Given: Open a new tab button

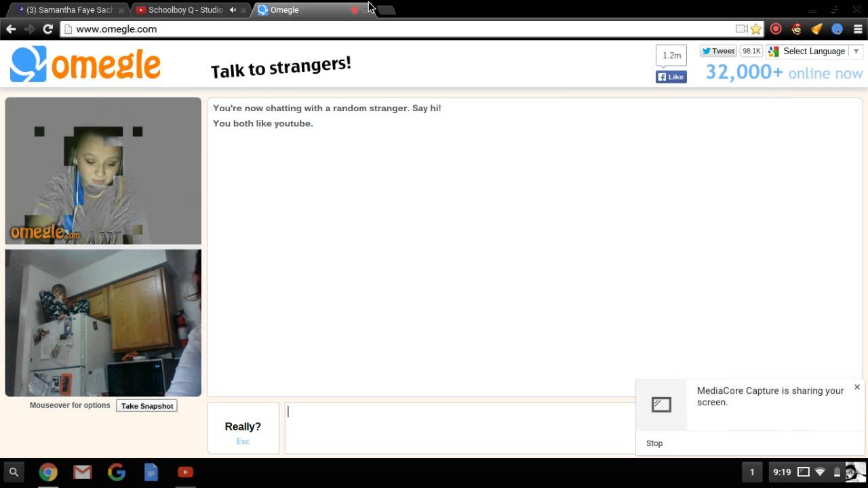Looking at the screenshot, I should tap(386, 10).
